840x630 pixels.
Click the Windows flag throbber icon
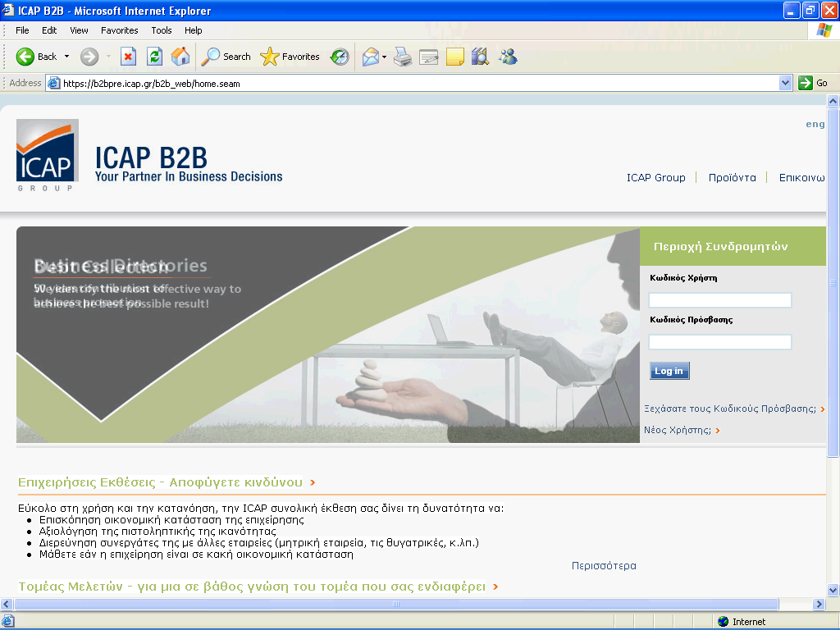pos(824,30)
